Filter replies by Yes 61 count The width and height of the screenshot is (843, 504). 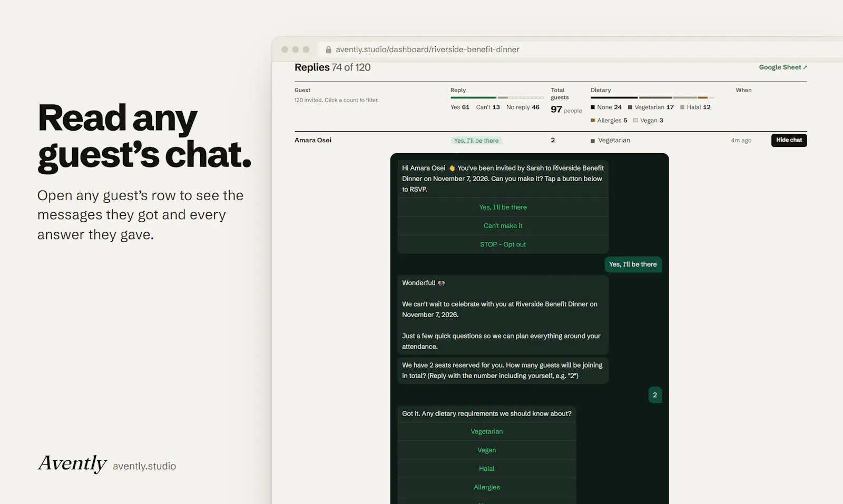pyautogui.click(x=459, y=107)
